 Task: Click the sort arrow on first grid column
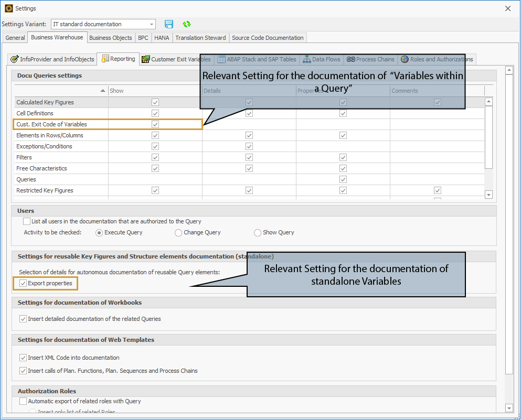(102, 90)
